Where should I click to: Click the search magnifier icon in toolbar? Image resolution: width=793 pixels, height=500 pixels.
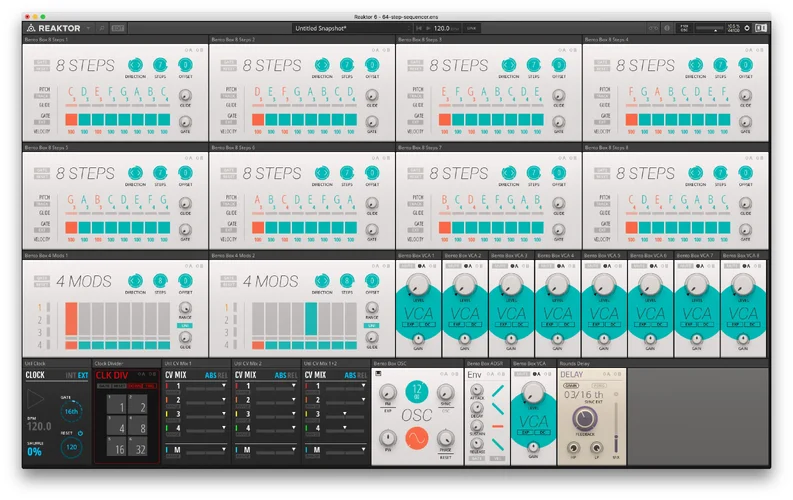(102, 28)
